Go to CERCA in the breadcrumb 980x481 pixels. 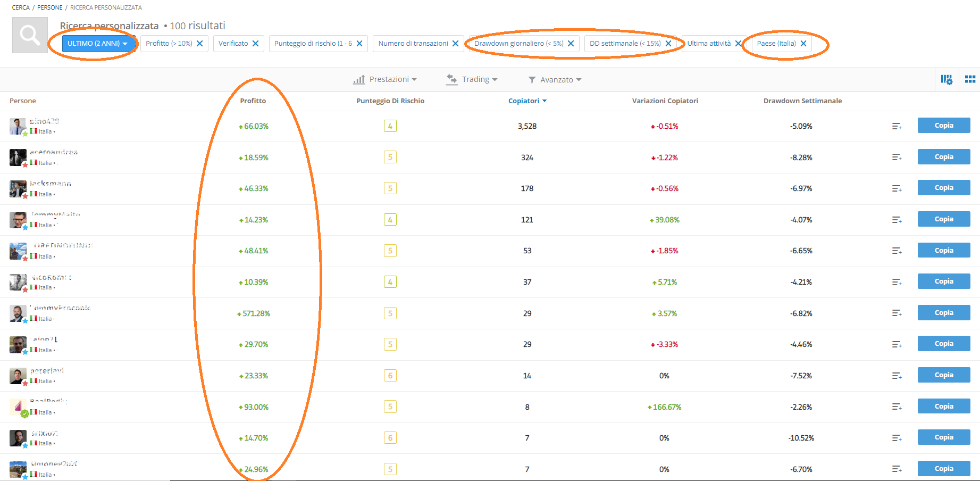tap(21, 7)
